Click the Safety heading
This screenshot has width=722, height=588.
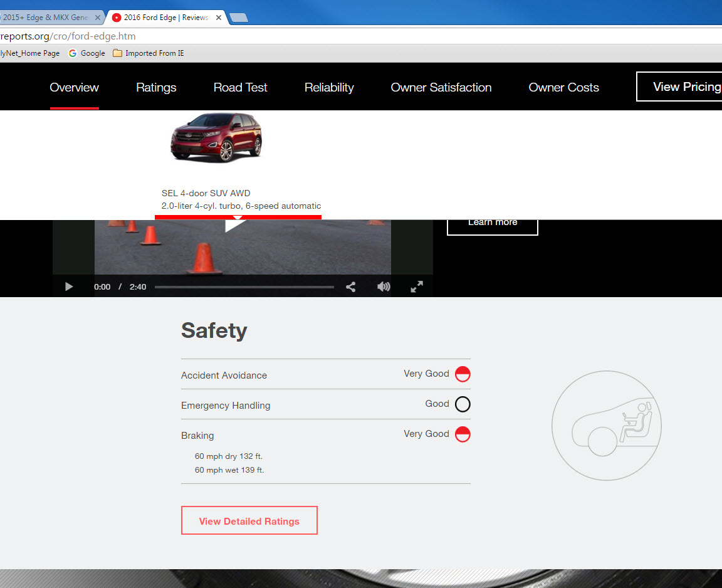click(x=214, y=330)
